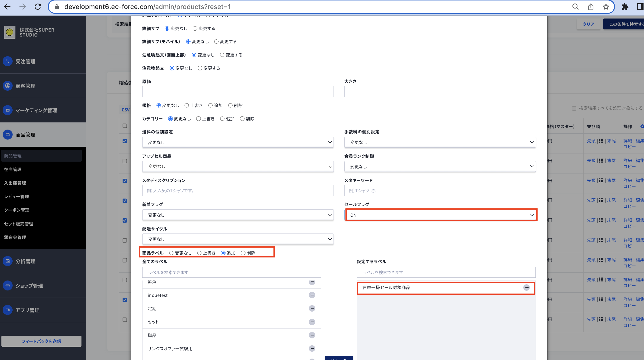Select 変更なし for 注意喚起文
The height and width of the screenshot is (360, 644).
pos(172,68)
